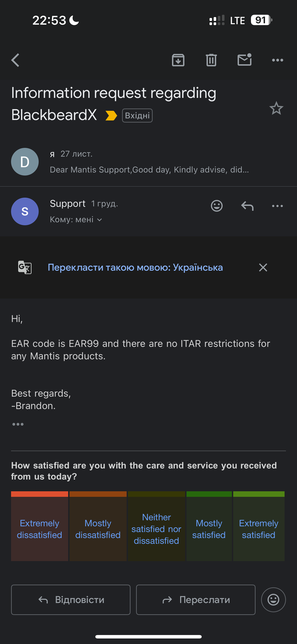Dismiss the translation banner
This screenshot has width=297, height=644.
[x=263, y=267]
